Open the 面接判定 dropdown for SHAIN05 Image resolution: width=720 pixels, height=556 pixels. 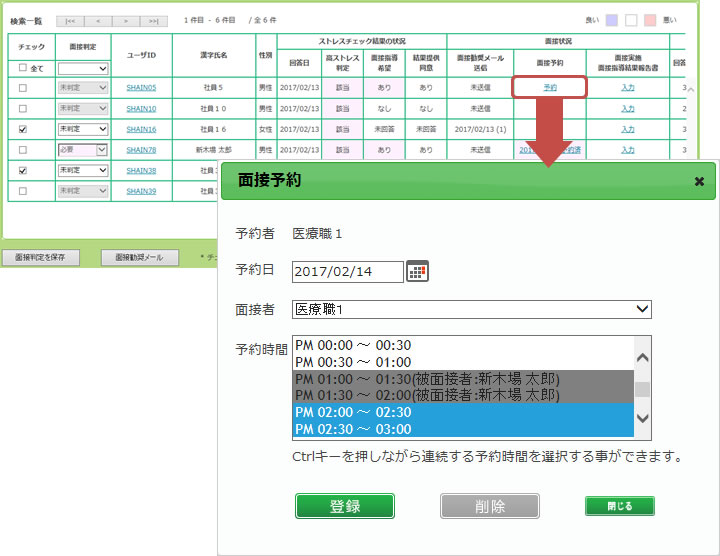click(83, 88)
